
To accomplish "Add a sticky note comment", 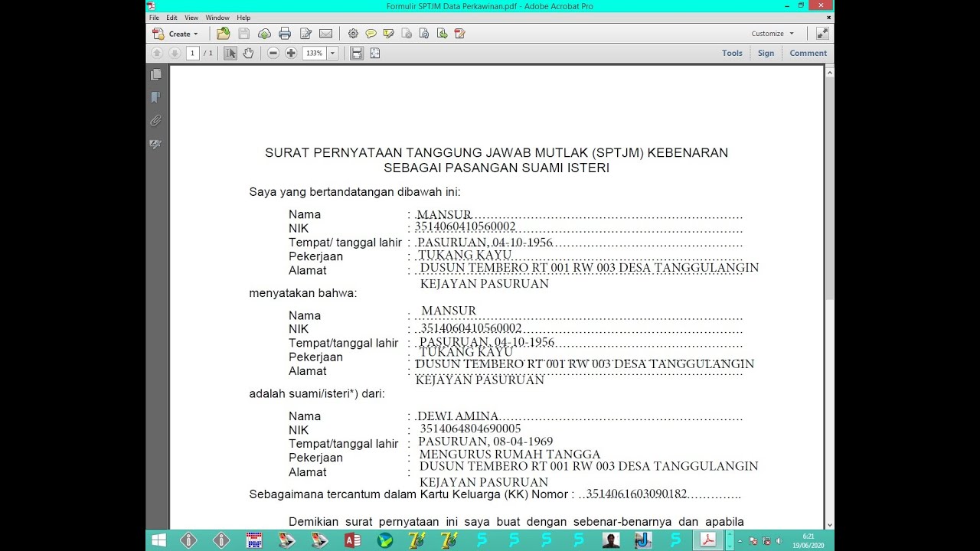I will tap(371, 33).
